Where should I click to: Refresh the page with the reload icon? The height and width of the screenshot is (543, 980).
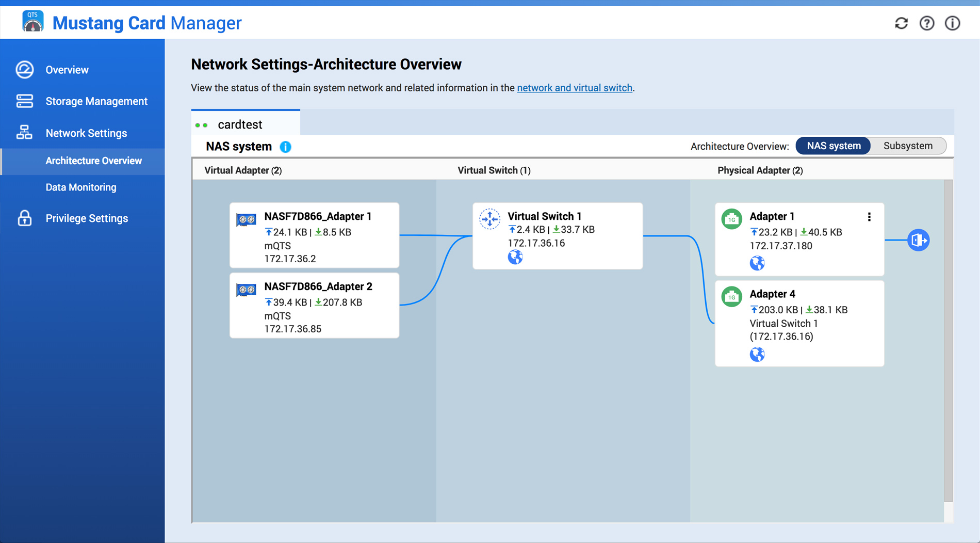901,23
